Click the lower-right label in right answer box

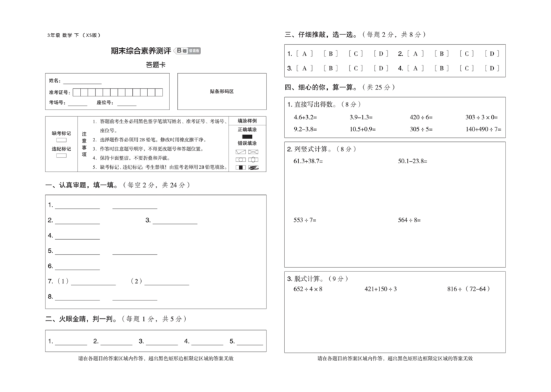coord(412,220)
